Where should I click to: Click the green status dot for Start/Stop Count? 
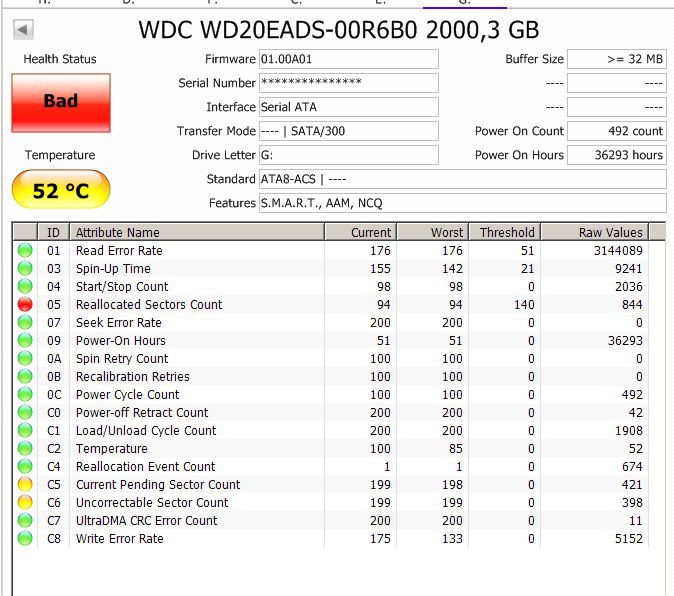25,286
